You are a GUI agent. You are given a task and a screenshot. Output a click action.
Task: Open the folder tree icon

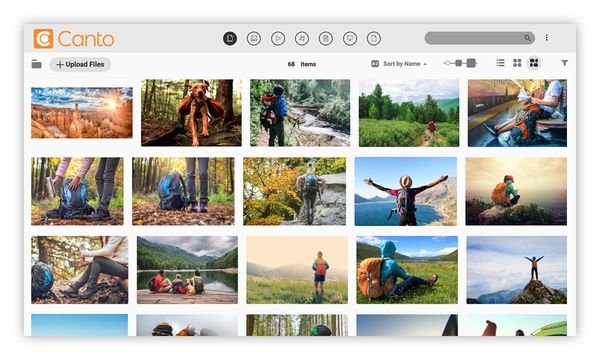(36, 64)
